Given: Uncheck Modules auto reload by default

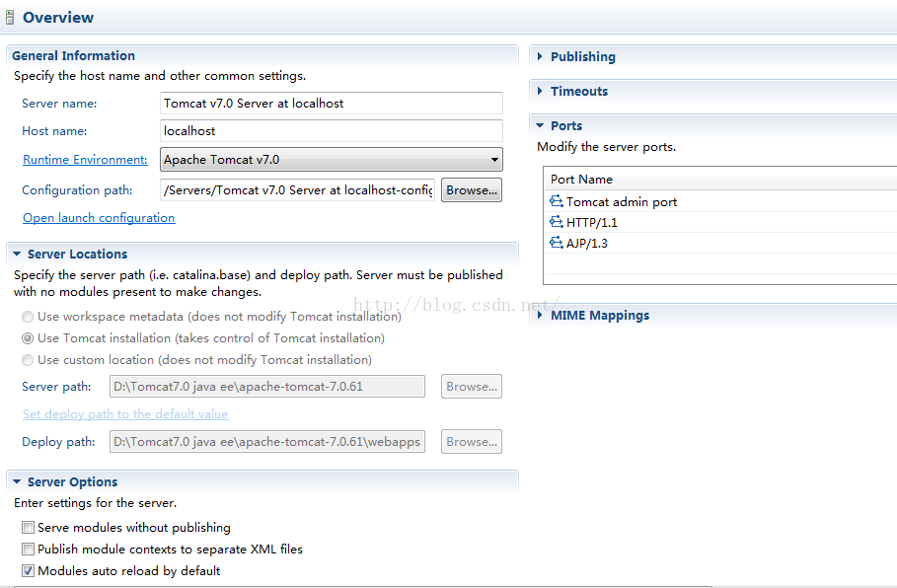Looking at the screenshot, I should click(28, 570).
